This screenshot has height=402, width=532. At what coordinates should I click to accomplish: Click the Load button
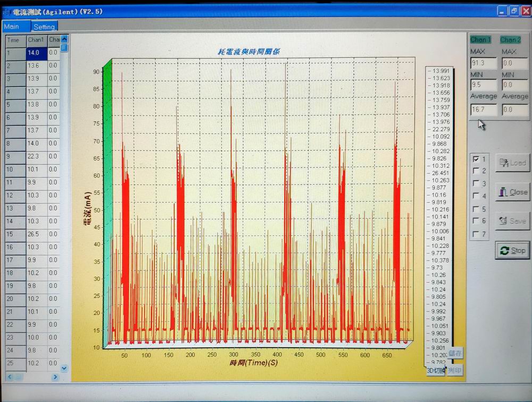[x=512, y=163]
